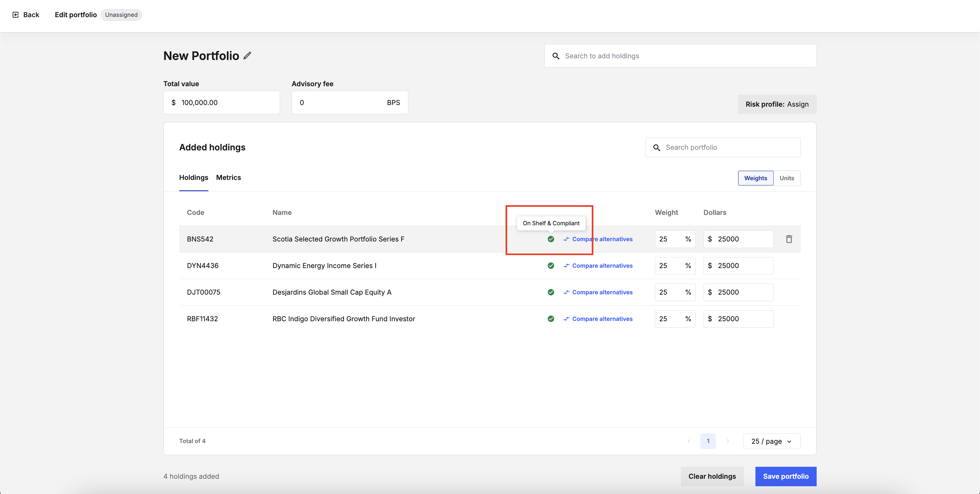Screen dimensions: 980x494
Task: Edit the weight percent field for RBF11432
Action: pyautogui.click(x=675, y=319)
